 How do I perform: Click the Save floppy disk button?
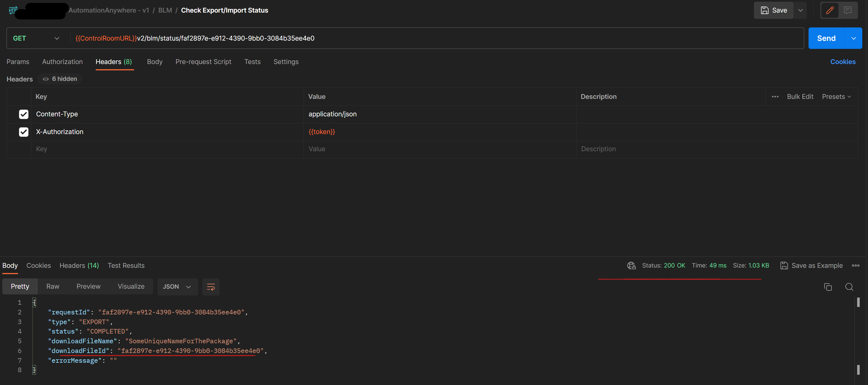774,10
